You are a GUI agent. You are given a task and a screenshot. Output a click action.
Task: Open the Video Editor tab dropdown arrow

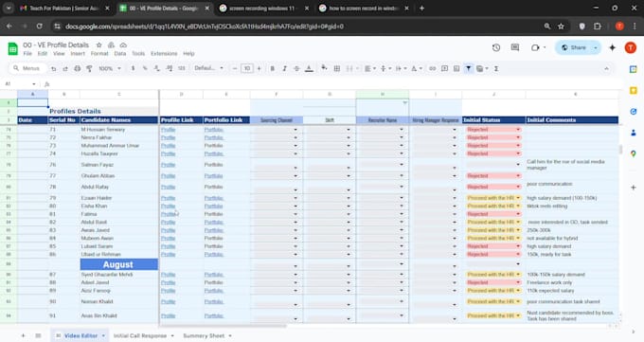(103, 335)
